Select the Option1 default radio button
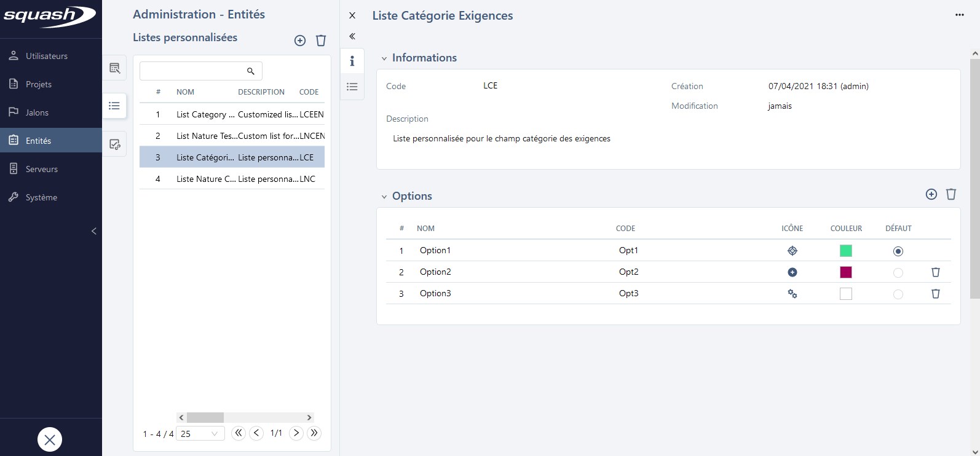980x456 pixels. [898, 251]
